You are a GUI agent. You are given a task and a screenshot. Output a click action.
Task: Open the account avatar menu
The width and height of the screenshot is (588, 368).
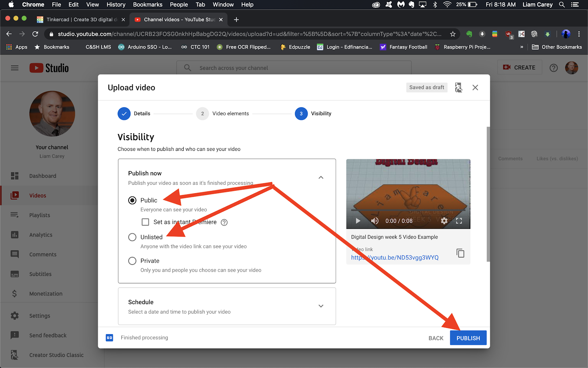click(571, 68)
